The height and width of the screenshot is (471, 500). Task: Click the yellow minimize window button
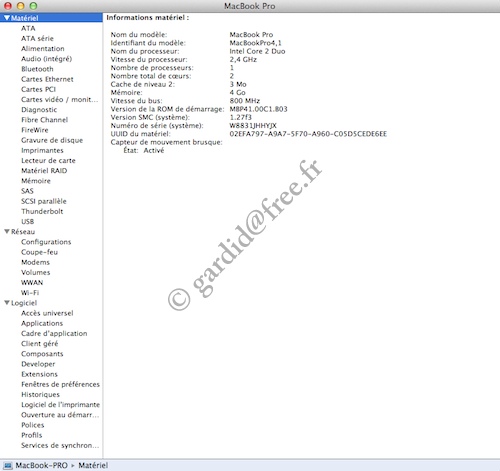point(20,6)
